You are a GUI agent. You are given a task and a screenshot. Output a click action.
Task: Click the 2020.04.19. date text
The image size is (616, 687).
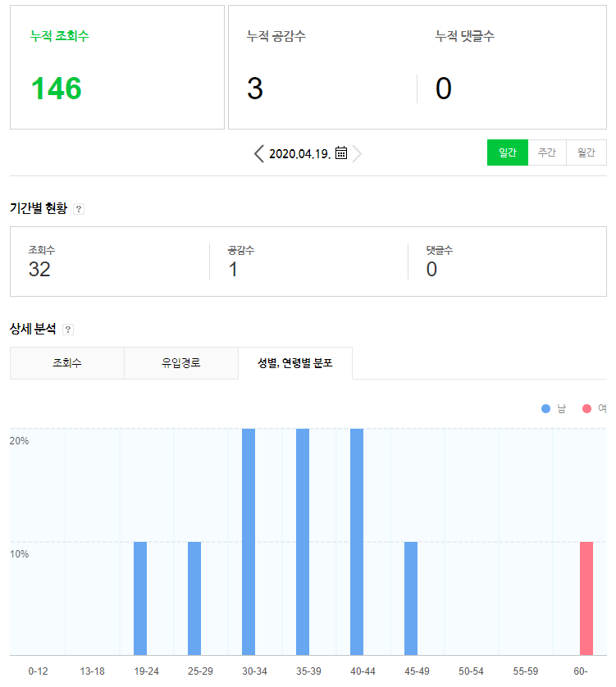299,153
